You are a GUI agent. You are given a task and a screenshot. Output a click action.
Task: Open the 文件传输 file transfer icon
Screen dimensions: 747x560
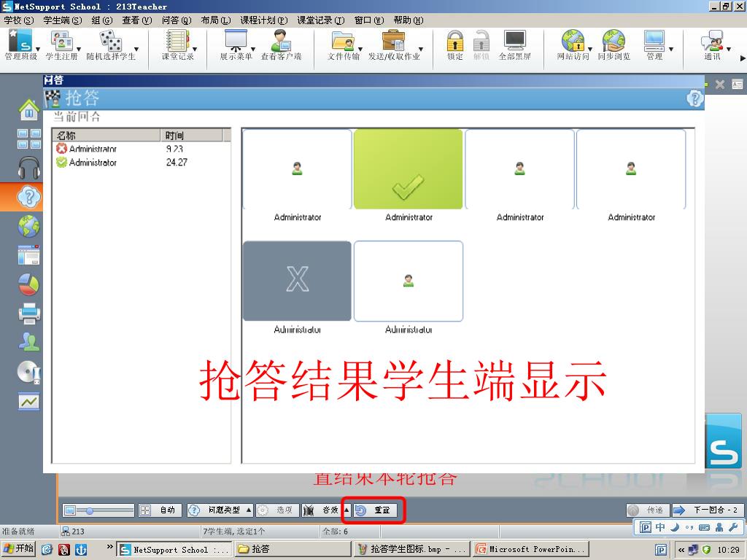point(344,44)
